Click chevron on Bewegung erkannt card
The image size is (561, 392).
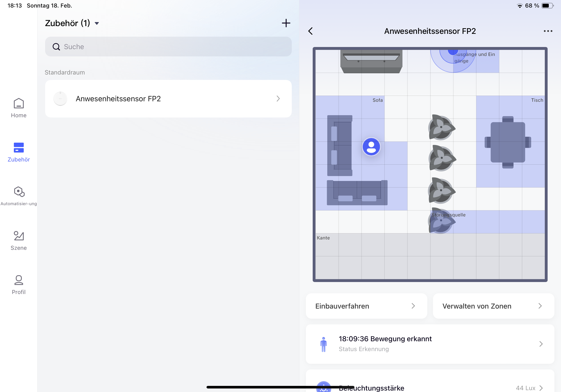tap(541, 344)
